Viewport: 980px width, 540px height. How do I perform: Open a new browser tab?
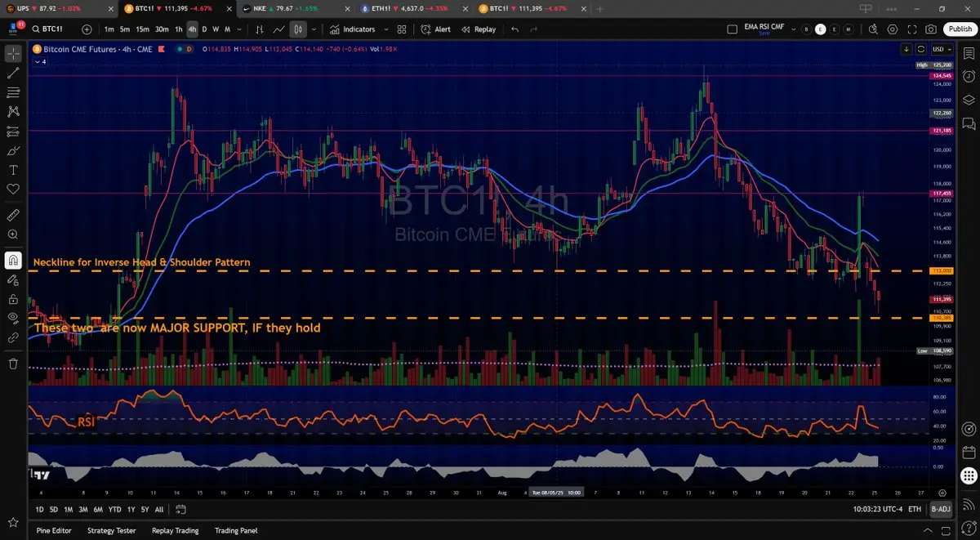(x=600, y=8)
